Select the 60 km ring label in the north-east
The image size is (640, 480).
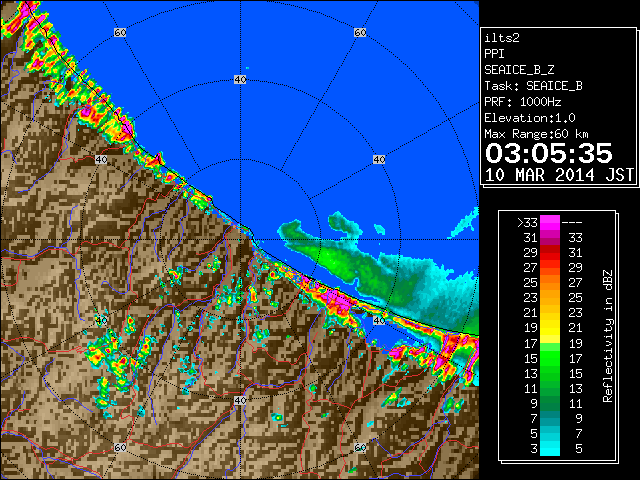point(360,32)
